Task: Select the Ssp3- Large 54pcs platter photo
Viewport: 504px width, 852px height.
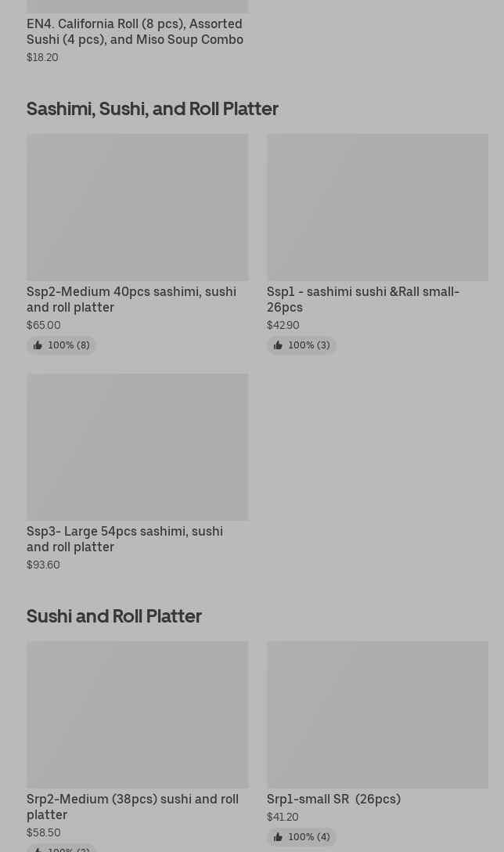Action: coord(137,447)
